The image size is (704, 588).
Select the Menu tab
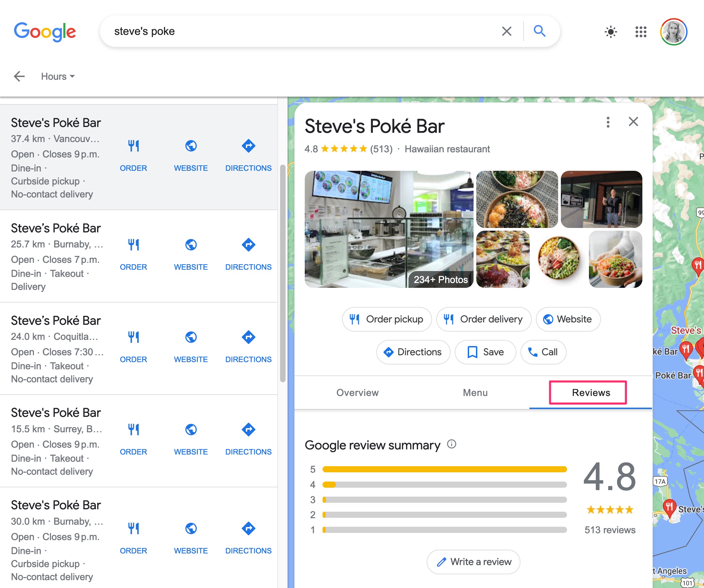[x=474, y=392]
